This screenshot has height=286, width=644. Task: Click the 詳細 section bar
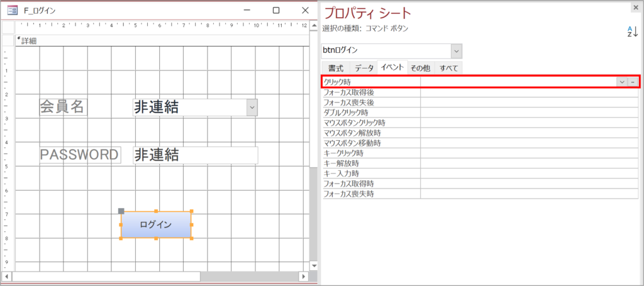tap(157, 41)
